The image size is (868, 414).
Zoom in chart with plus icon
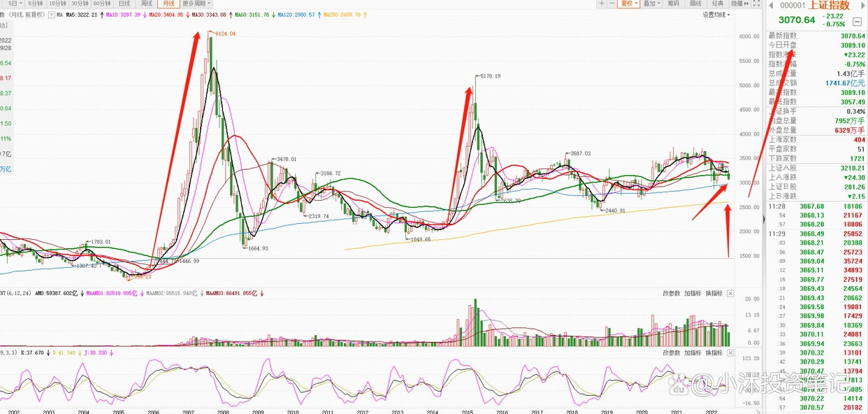602,3
